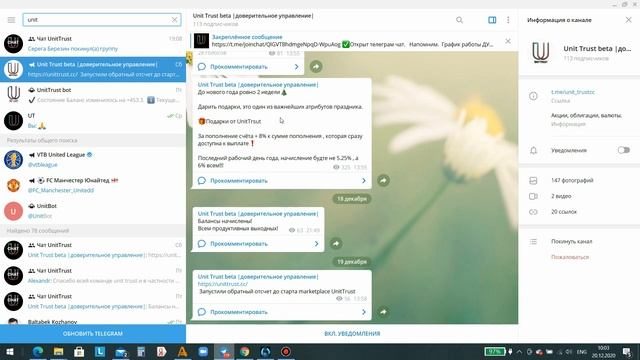Screen dimensions: 640x360
Task: Click the '19 декабря' date badge
Action: 352,262
